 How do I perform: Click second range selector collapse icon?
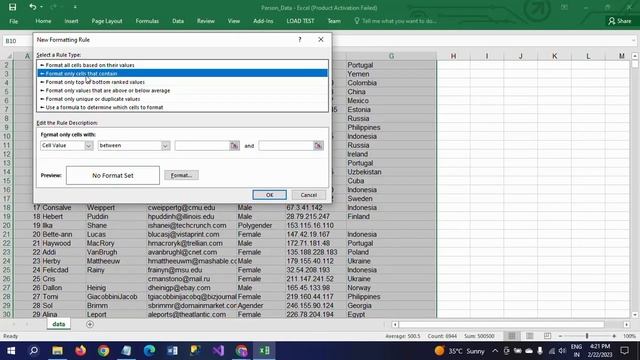point(318,146)
